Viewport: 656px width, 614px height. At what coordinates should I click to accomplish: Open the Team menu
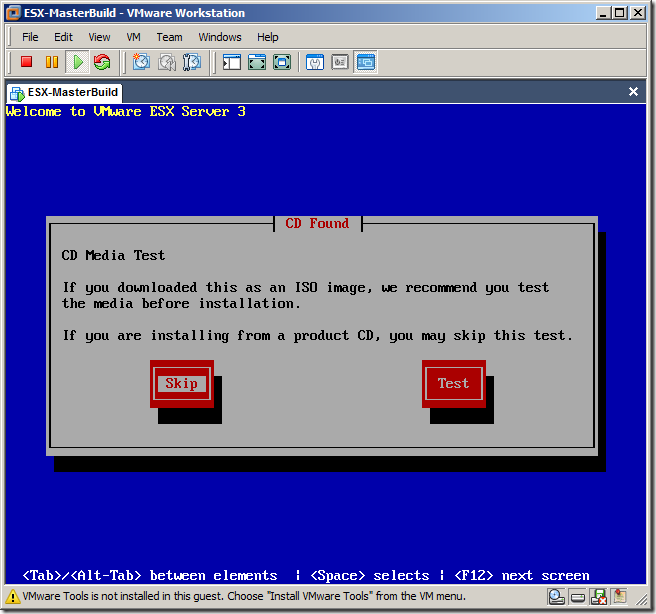[169, 37]
